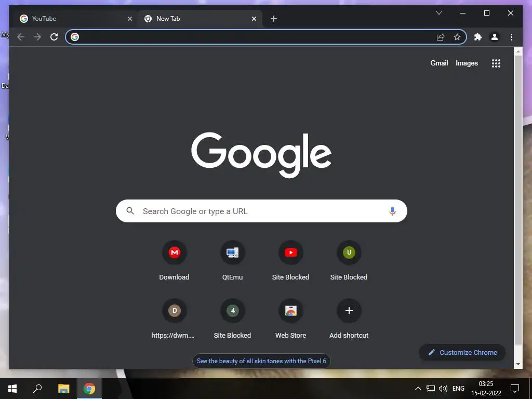The width and height of the screenshot is (532, 399).
Task: Open the Extensions puzzle-piece menu
Action: [478, 37]
